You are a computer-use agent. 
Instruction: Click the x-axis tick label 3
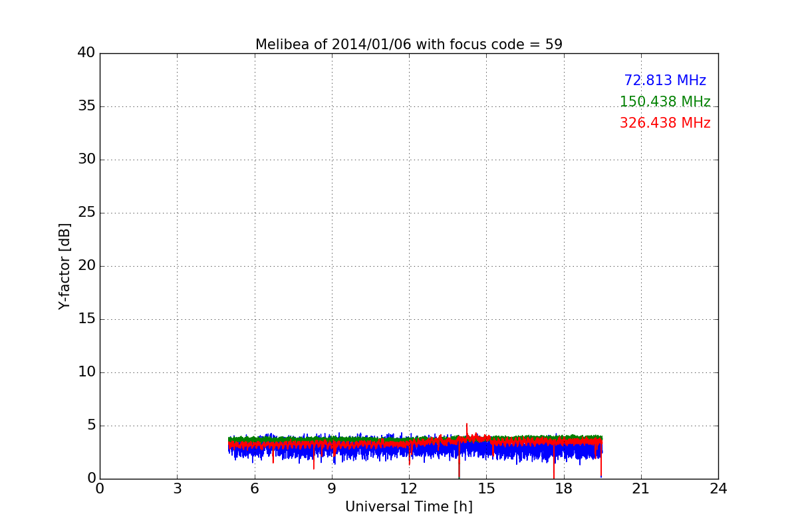coord(177,489)
